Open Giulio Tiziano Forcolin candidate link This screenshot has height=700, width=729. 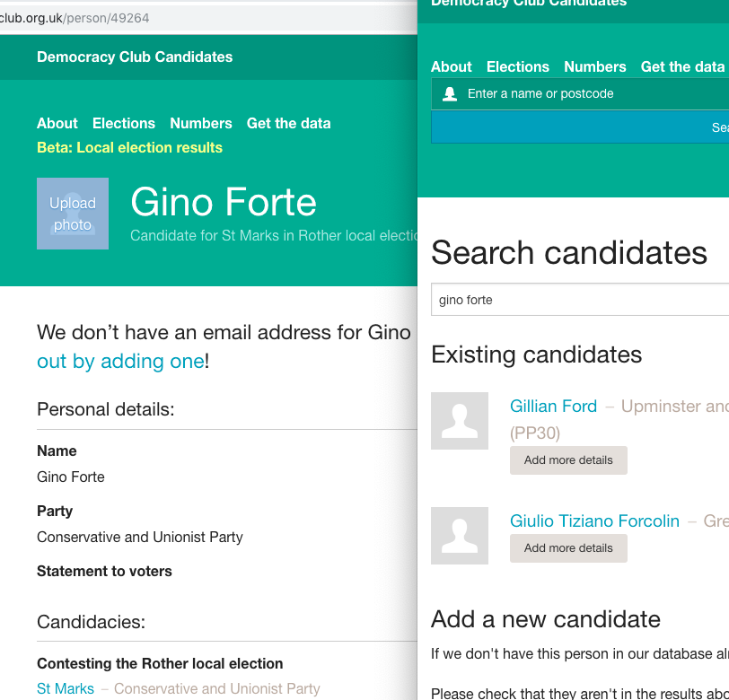point(594,521)
